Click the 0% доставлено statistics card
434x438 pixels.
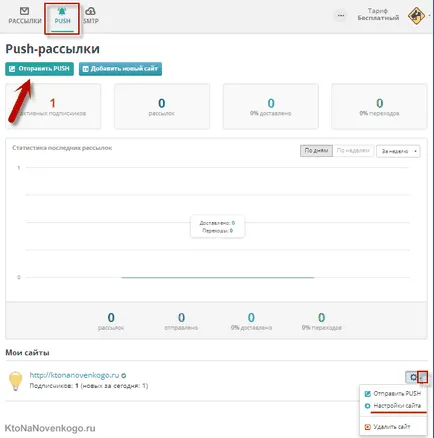[271, 106]
